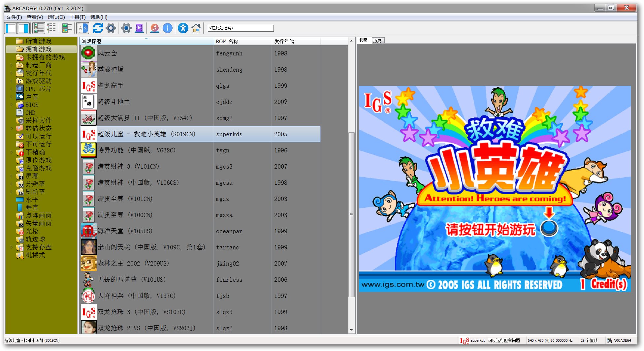Open the blue-center gear options icon
This screenshot has width=644, height=351.
point(126,28)
